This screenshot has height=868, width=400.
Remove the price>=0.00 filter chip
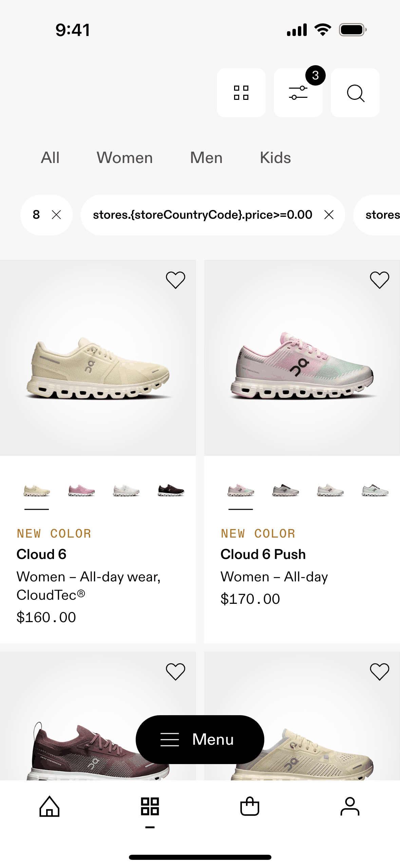(x=329, y=215)
